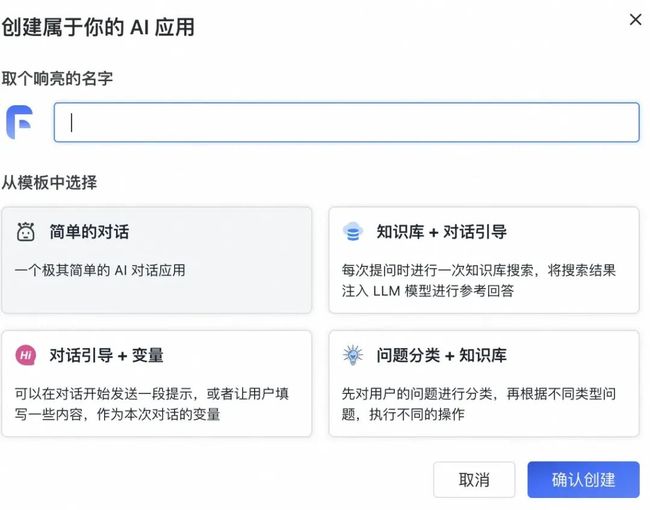
Task: Click the blue app avatar logo icon
Action: point(19,122)
